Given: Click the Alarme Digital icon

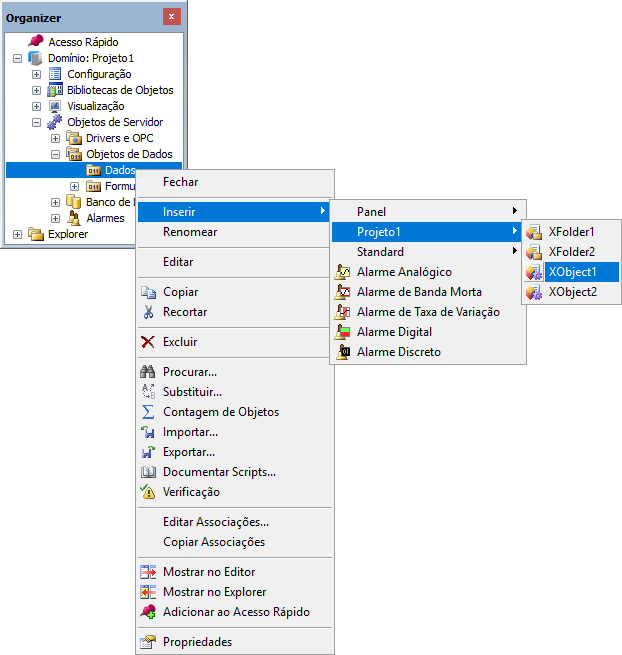Looking at the screenshot, I should pos(343,332).
